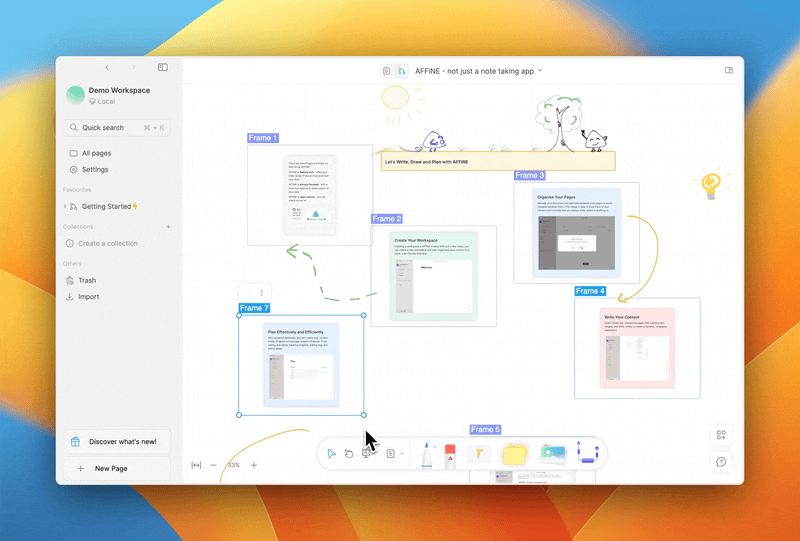This screenshot has width=800, height=541.
Task: Select the Note tool in toolbar
Action: coord(390,454)
